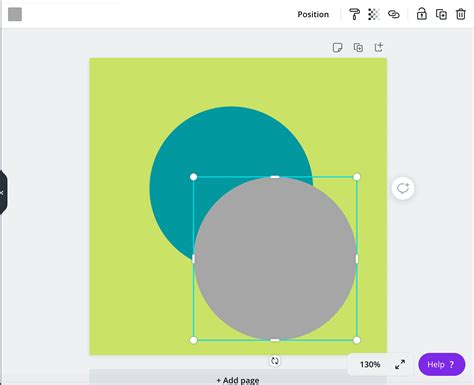Viewport: 474px width, 385px height.
Task: Select the Copy style paint roller icon
Action: coord(354,14)
